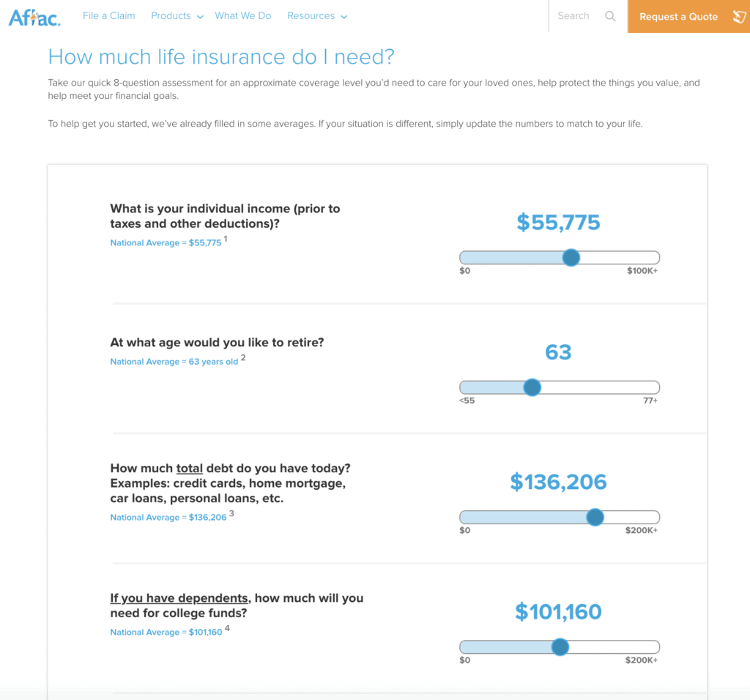This screenshot has width=750, height=700.
Task: Click the Request a Quote button
Action: click(x=678, y=16)
